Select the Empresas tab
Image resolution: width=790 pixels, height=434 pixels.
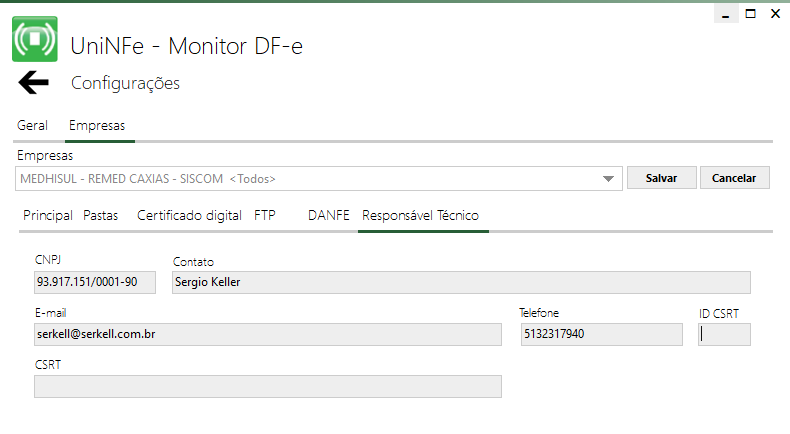point(97,126)
